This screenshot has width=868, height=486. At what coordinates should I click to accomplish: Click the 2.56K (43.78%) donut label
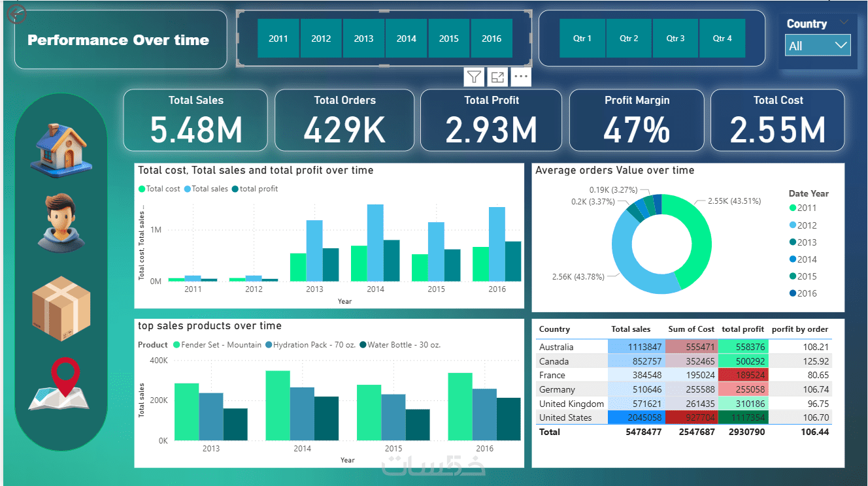click(x=579, y=277)
